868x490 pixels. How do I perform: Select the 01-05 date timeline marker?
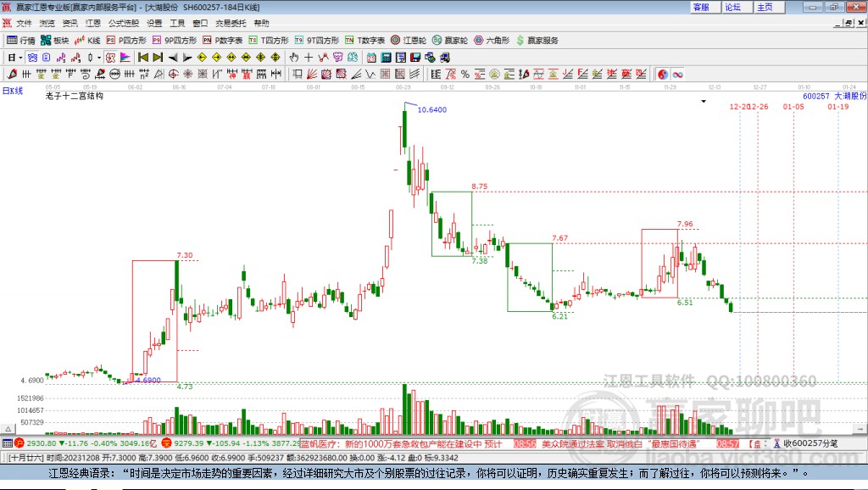[x=793, y=106]
